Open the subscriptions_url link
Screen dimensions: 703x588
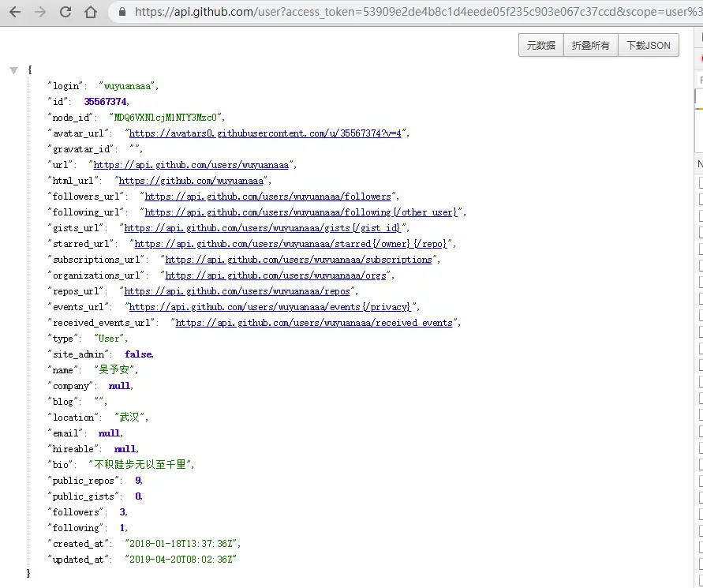[x=298, y=260]
